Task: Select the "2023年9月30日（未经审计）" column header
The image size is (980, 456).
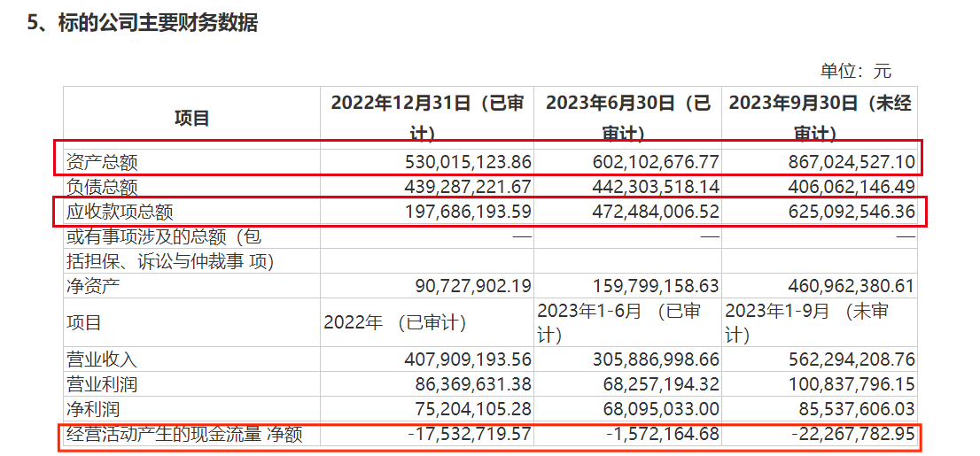Action: (x=819, y=117)
